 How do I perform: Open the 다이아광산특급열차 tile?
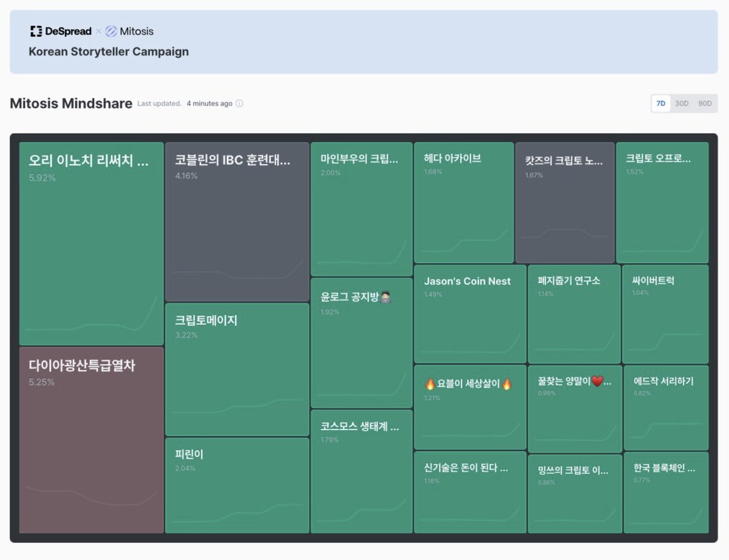click(x=92, y=440)
